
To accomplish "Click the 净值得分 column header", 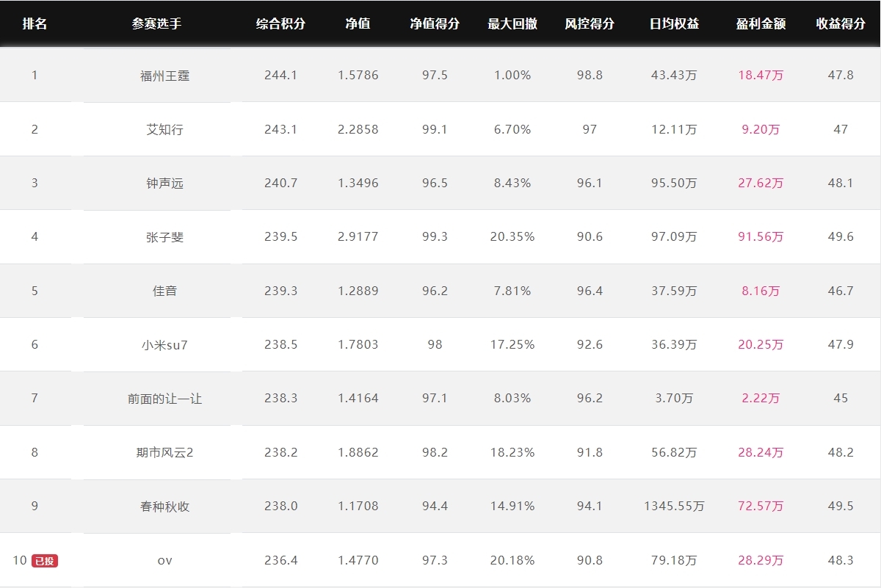I will 435,23.
